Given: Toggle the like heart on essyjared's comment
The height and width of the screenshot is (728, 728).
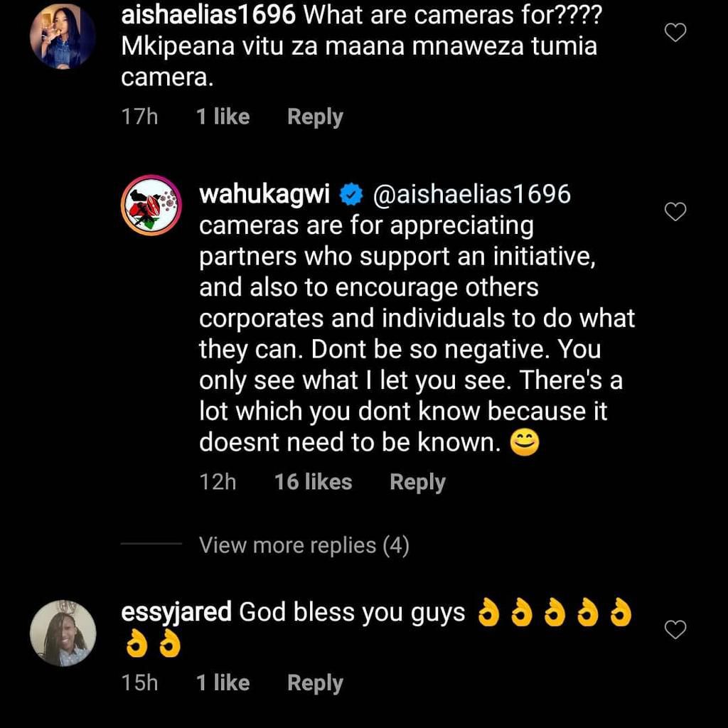Looking at the screenshot, I should 674,630.
